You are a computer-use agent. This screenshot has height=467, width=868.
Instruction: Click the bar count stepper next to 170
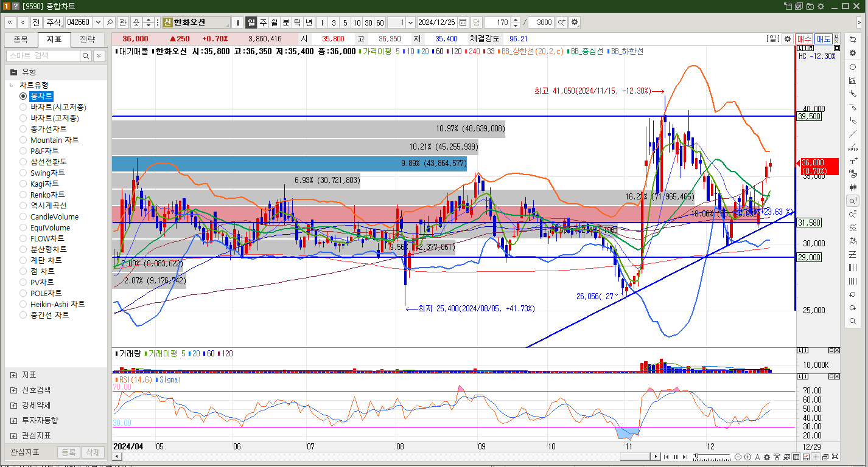click(516, 22)
